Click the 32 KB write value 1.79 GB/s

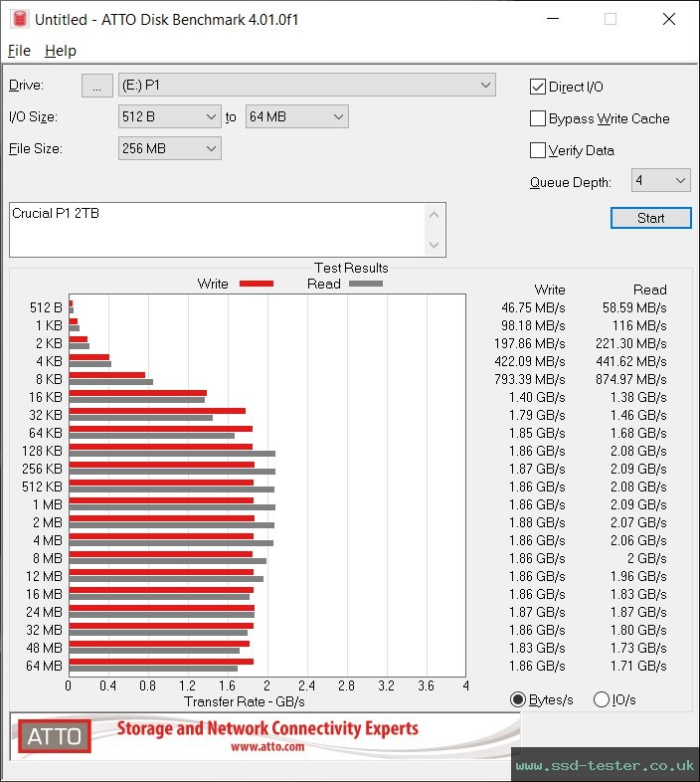537,416
